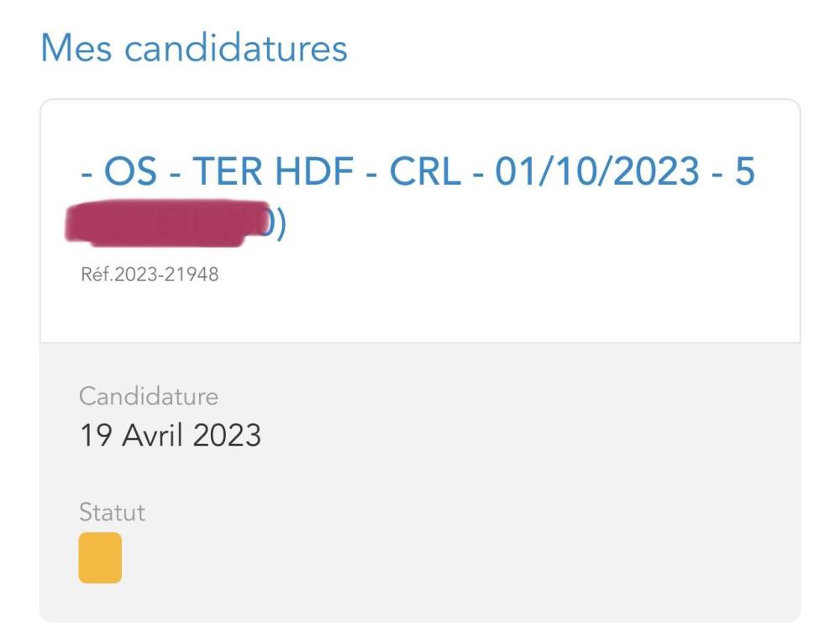Click the Statut label
The image size is (840, 643).
click(112, 512)
